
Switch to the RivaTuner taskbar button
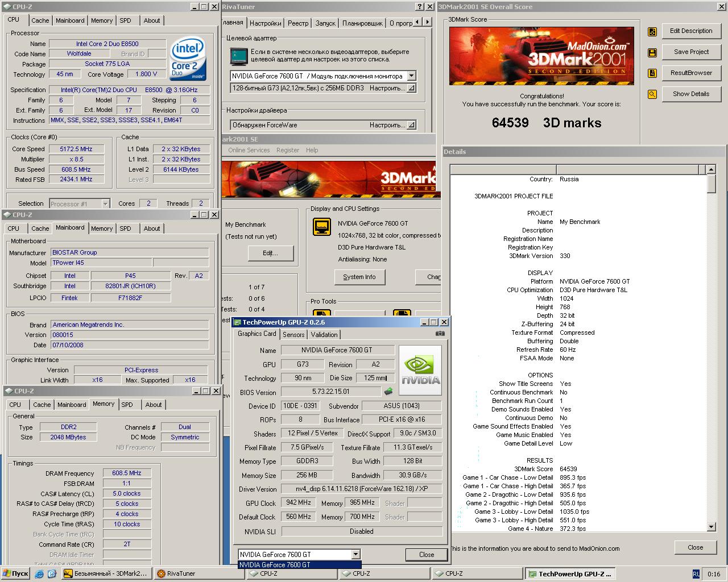[x=198, y=573]
